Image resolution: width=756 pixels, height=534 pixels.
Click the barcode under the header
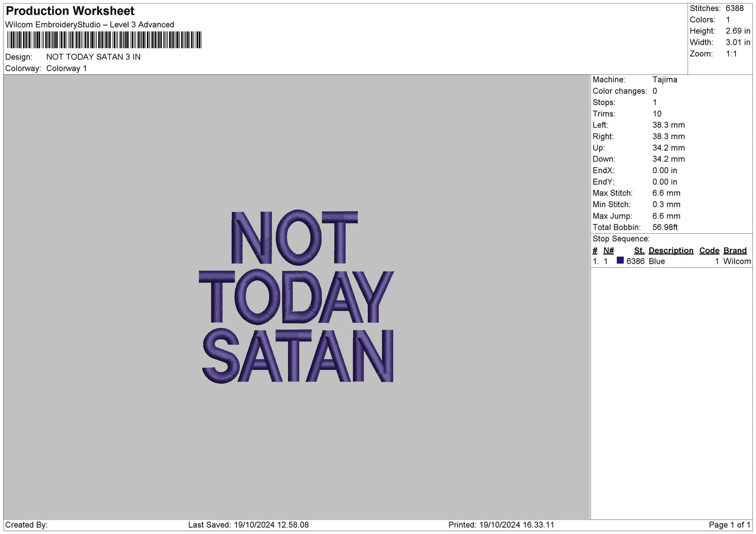point(104,40)
